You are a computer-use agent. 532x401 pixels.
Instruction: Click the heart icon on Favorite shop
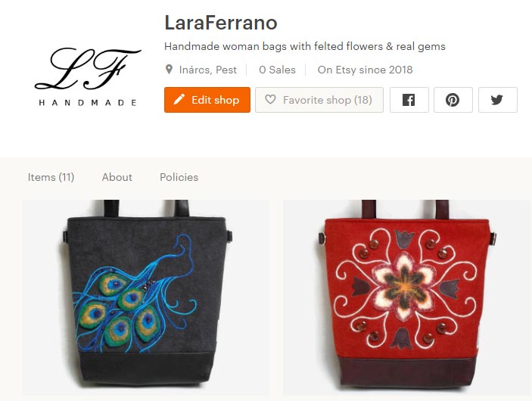point(270,99)
